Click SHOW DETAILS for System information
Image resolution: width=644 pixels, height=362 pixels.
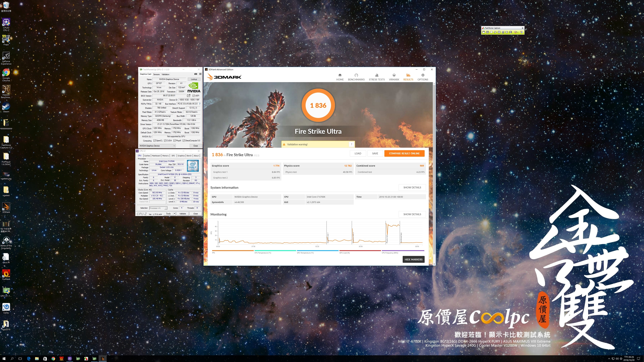(x=412, y=187)
